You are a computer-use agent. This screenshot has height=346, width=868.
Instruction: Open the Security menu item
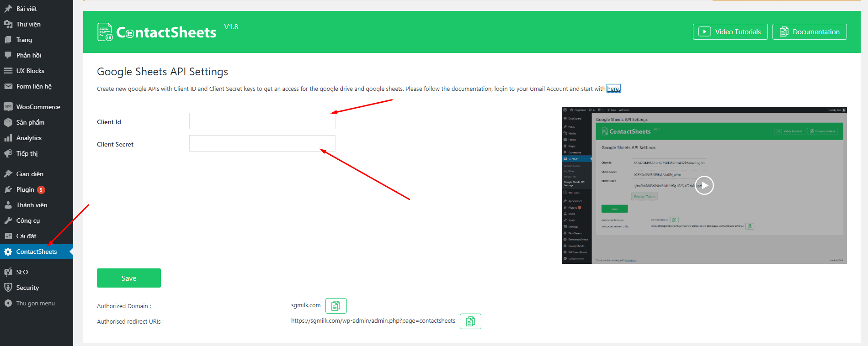(37, 288)
